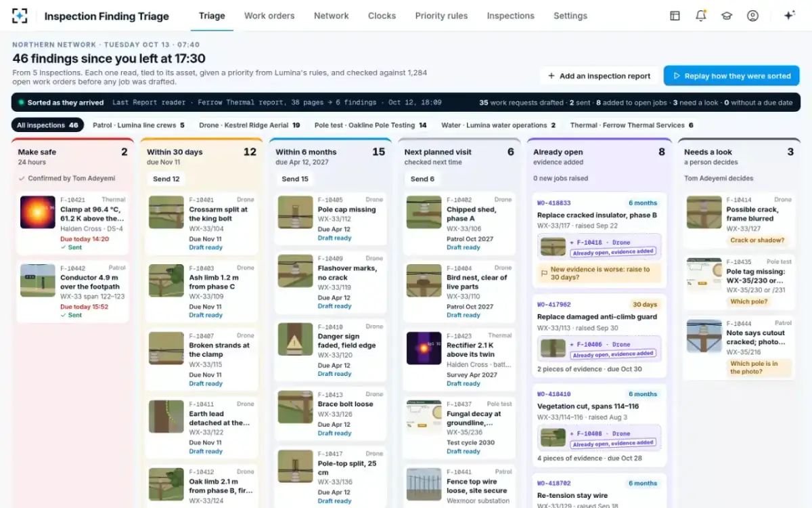Open the graduation cap learning icon
This screenshot has width=812, height=508.
pyautogui.click(x=727, y=16)
